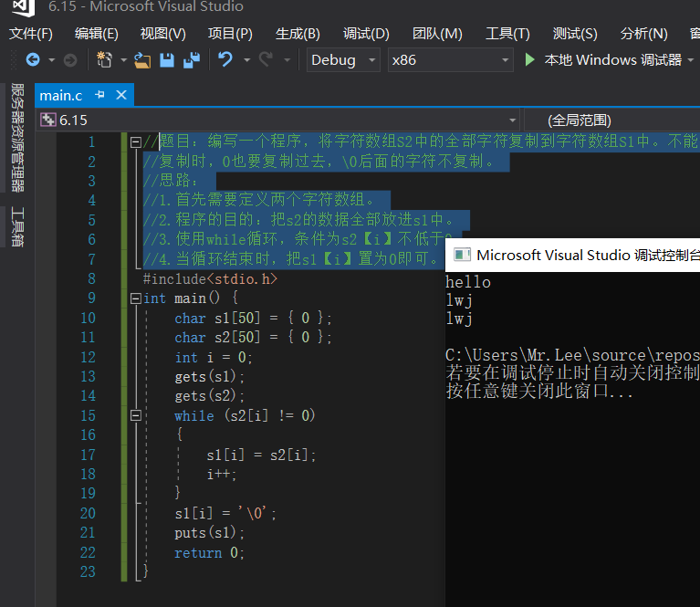This screenshot has height=607, width=700.
Task: Click the puts(s1); statement
Action: point(209,533)
